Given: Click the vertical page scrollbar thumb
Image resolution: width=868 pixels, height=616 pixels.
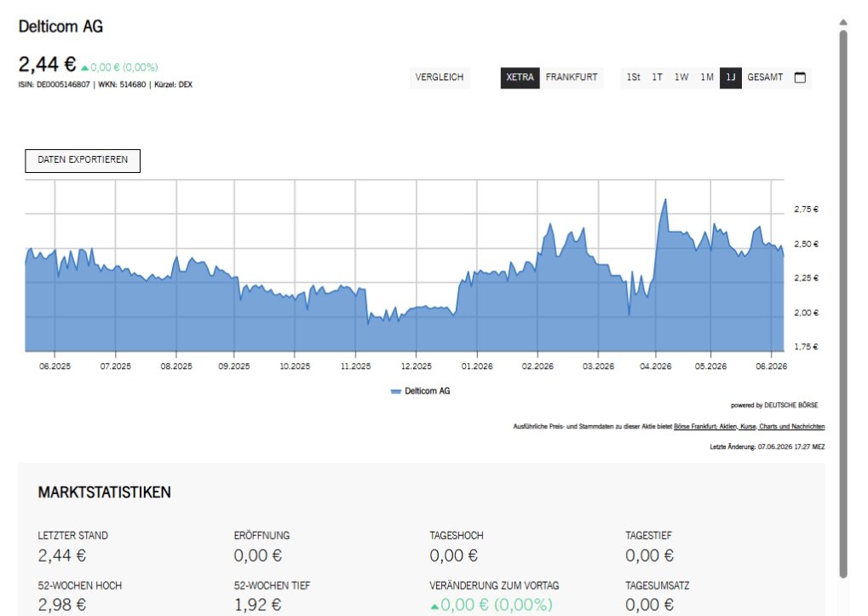Looking at the screenshot, I should pos(843,304).
